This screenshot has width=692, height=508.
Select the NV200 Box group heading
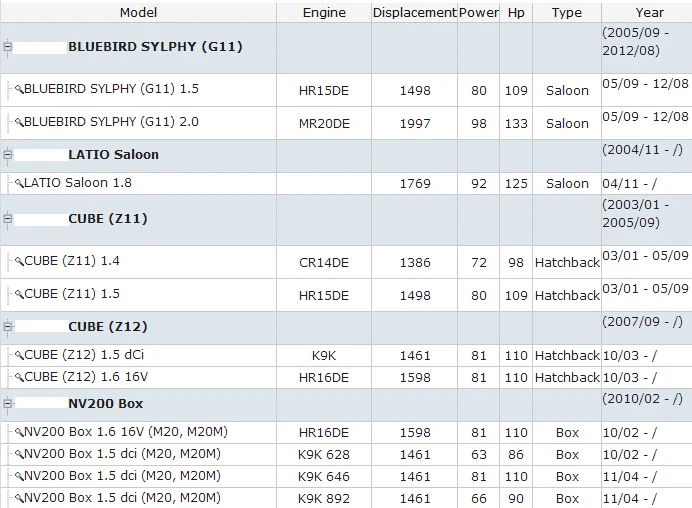[x=105, y=403]
